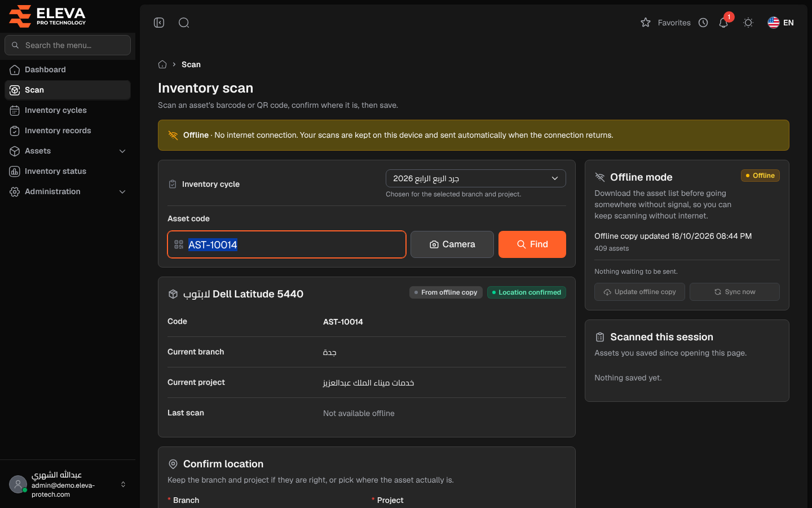This screenshot has height=508, width=812.
Task: Switch language from EN flag
Action: pos(780,23)
